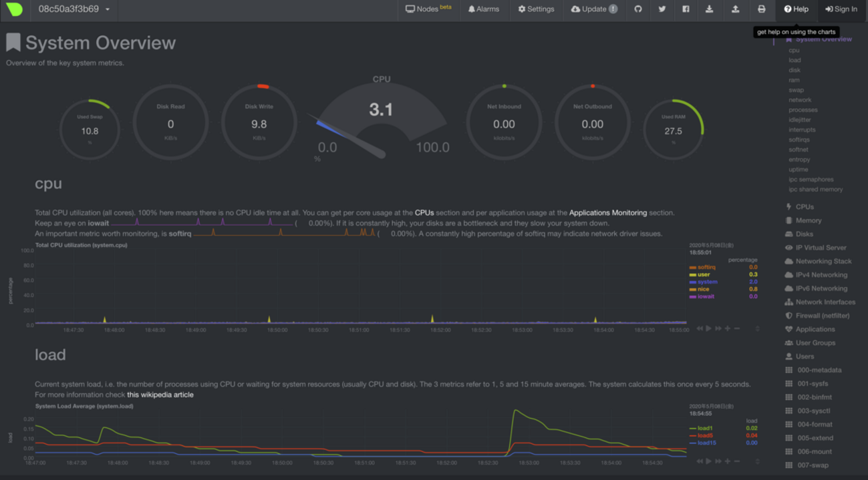Click the Facebook share icon

tap(686, 9)
